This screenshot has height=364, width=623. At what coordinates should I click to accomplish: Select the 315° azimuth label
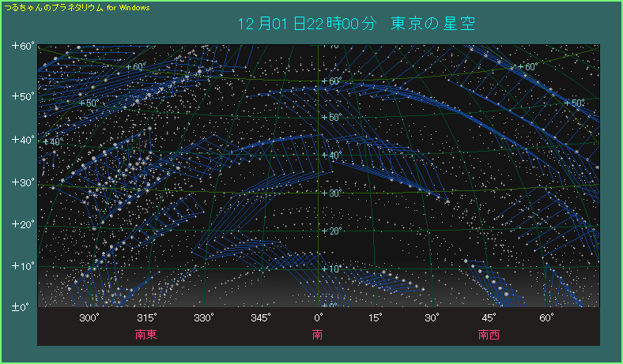point(146,317)
